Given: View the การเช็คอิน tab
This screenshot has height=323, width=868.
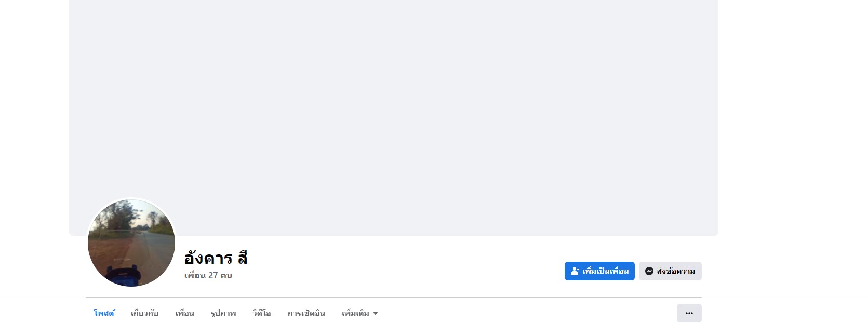Looking at the screenshot, I should [306, 313].
